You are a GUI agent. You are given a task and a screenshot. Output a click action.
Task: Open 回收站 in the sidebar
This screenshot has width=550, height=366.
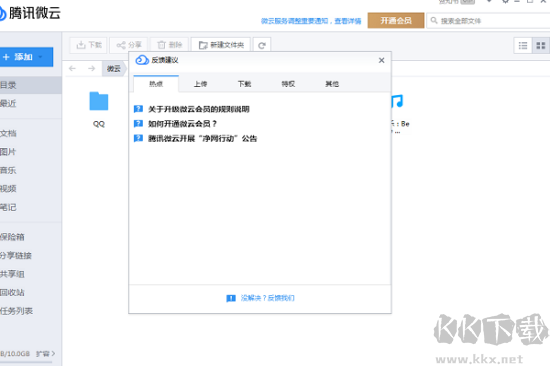point(31,292)
